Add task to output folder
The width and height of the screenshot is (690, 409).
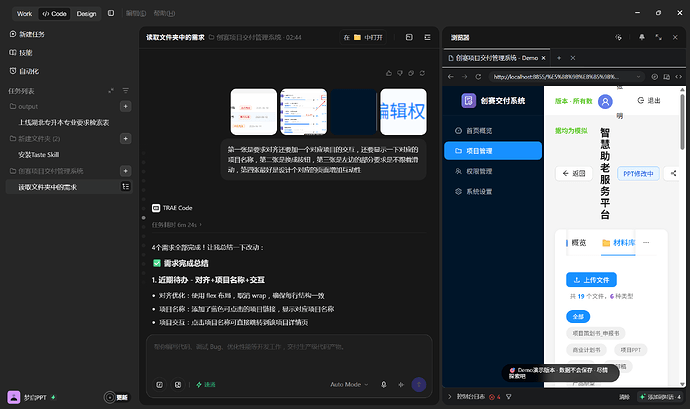click(x=125, y=106)
